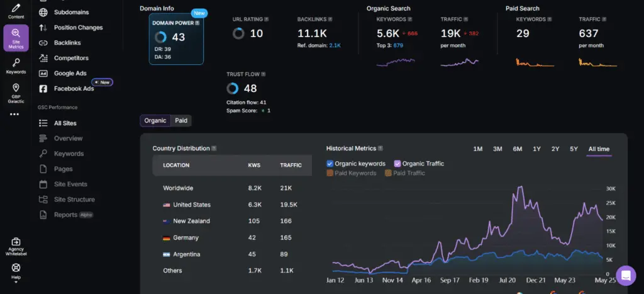Open the Domain Power help tooltip icon
The height and width of the screenshot is (294, 644).
pyautogui.click(x=197, y=23)
